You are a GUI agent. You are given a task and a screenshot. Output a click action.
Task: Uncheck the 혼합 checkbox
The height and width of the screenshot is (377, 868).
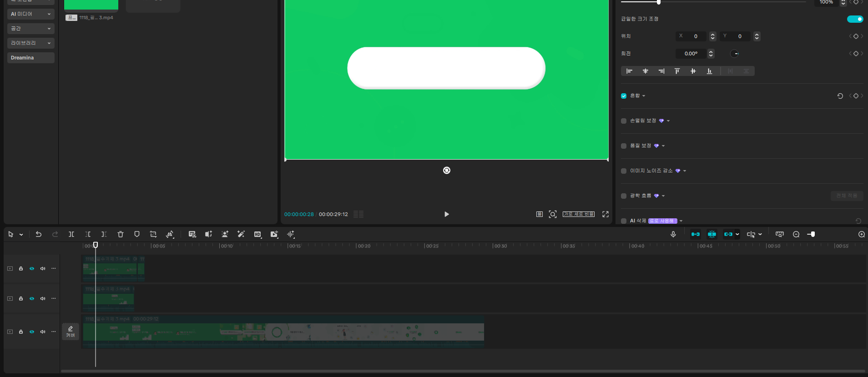point(624,96)
